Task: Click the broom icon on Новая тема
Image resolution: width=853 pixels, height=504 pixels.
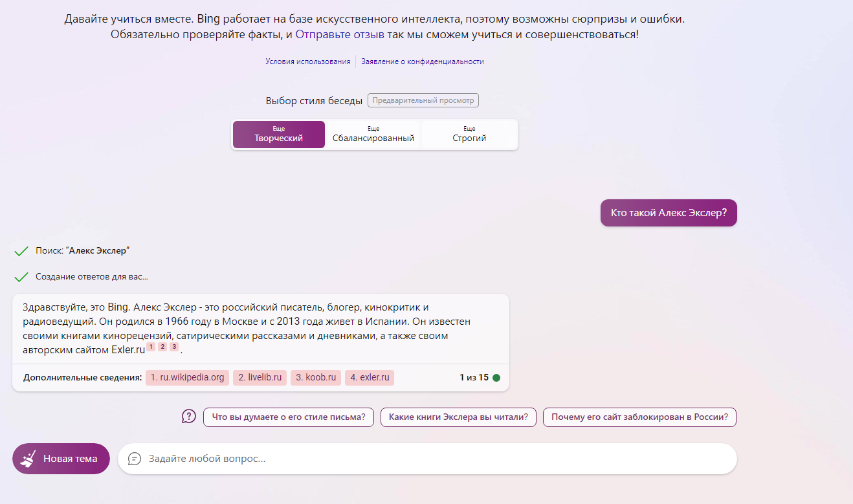Action: click(x=28, y=459)
